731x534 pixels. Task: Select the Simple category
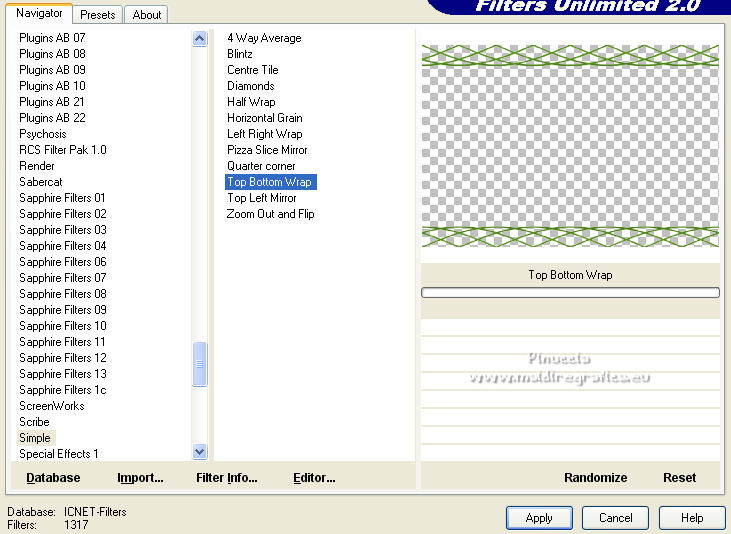tap(35, 438)
